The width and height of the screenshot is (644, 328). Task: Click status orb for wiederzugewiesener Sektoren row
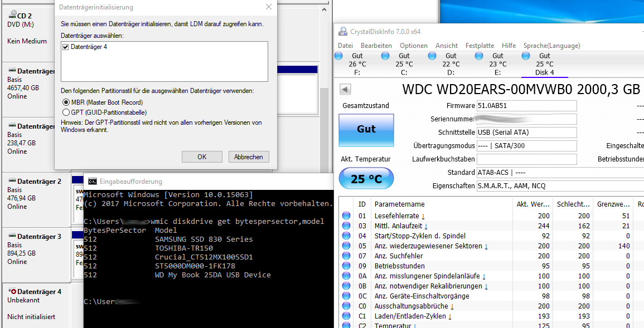(346, 246)
